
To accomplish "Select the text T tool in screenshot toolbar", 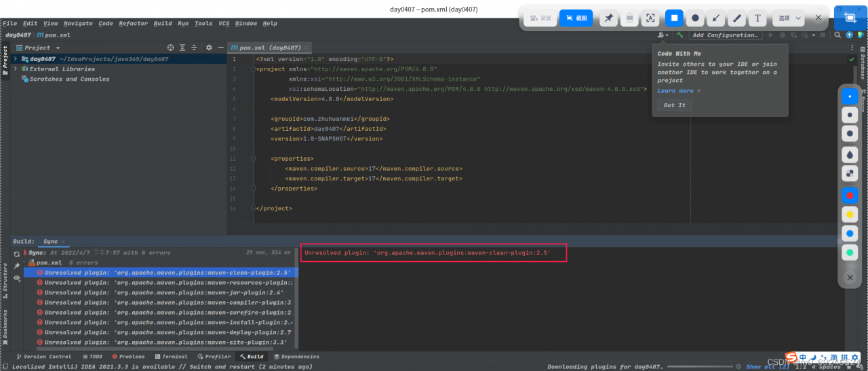I will [x=758, y=18].
